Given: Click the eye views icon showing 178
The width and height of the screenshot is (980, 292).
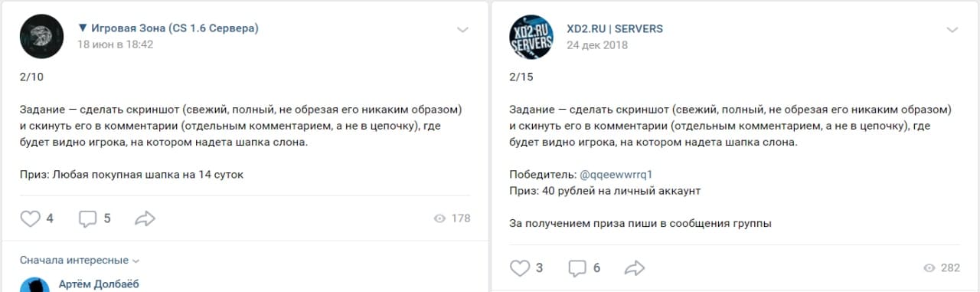Looking at the screenshot, I should click(439, 218).
